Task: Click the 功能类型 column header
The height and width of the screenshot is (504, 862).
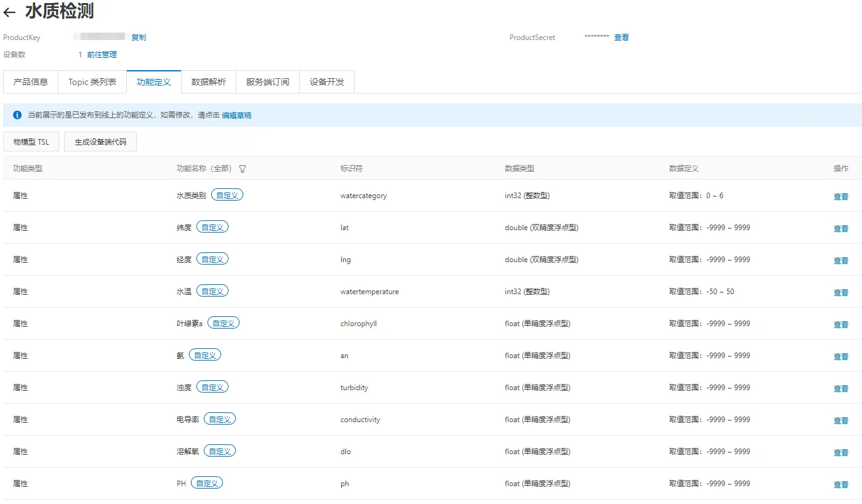Action: pyautogui.click(x=28, y=169)
